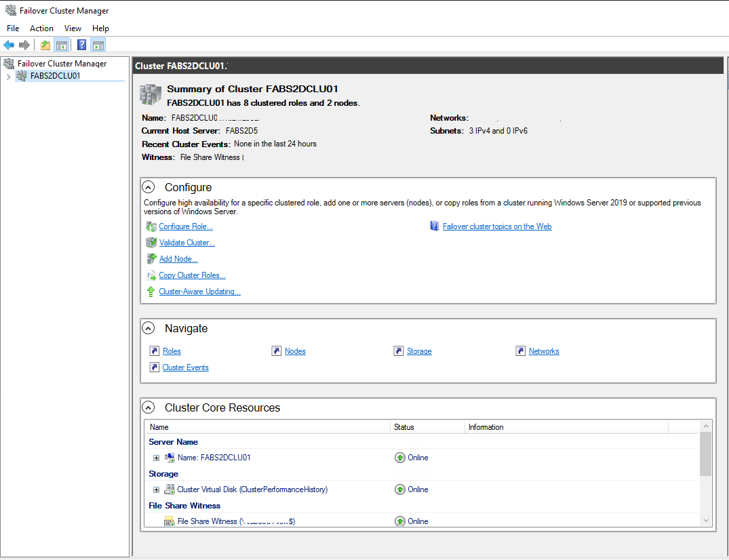Toggle the Show/Hide Action Pane icon
Viewport: 729px width, 560px height.
98,45
